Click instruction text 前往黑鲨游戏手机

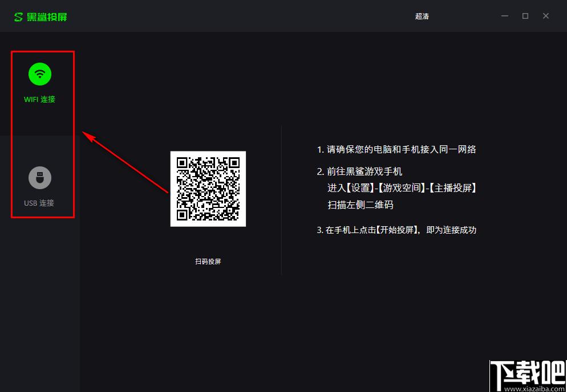point(360,171)
